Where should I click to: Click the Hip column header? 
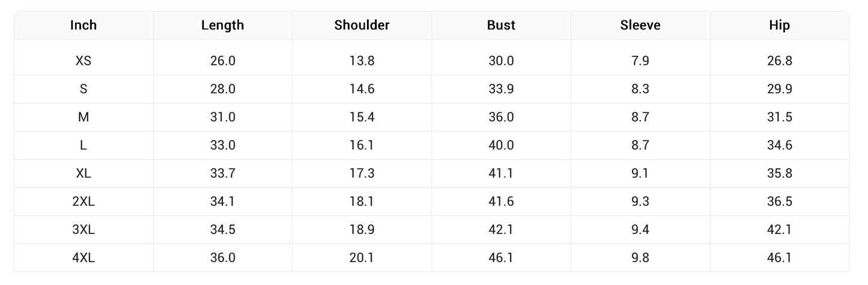coord(780,25)
